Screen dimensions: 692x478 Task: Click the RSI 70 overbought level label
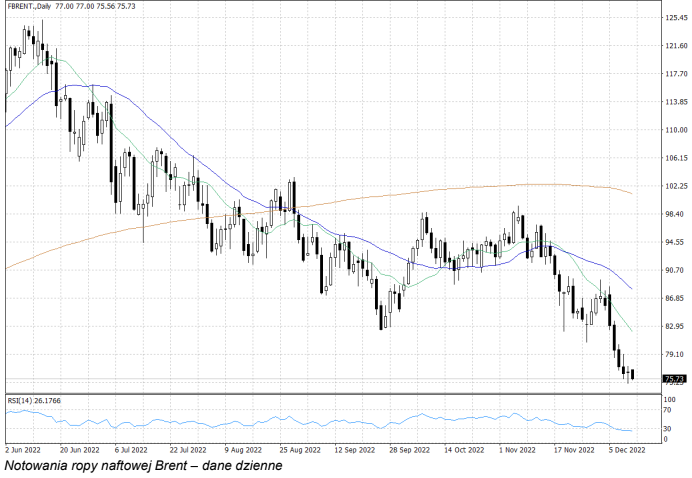(667, 410)
